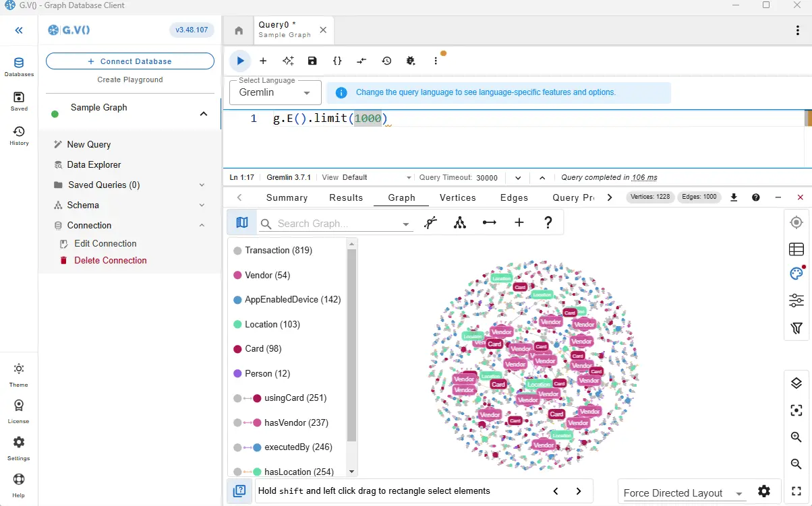Open the display settings sliders icon
Viewport: 812px width, 506px height.
pyautogui.click(x=796, y=301)
